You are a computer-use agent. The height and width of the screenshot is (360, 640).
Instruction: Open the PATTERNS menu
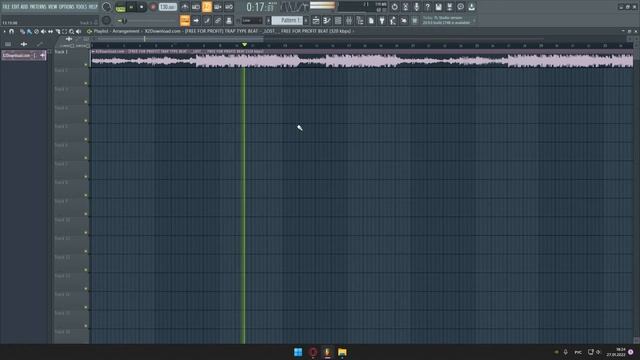pyautogui.click(x=38, y=7)
